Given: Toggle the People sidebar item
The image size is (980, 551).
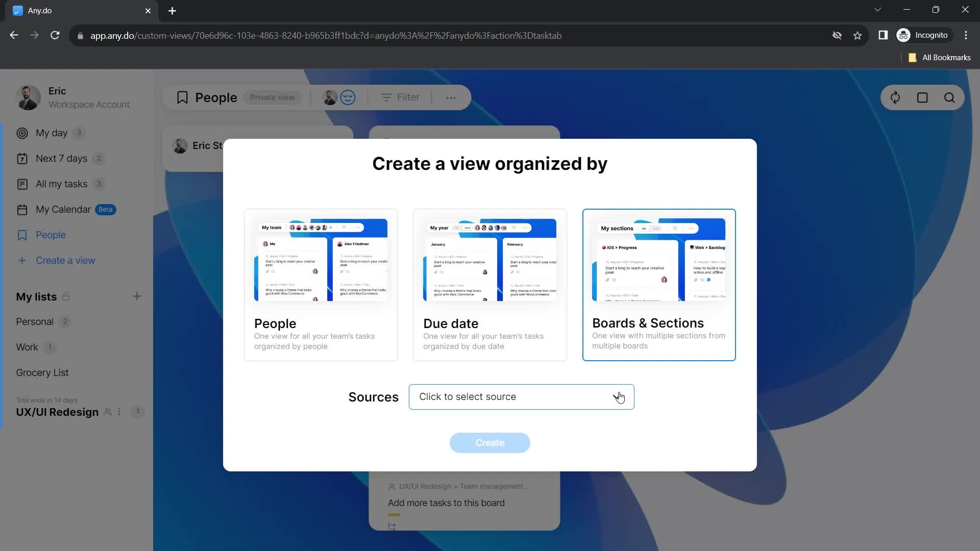Looking at the screenshot, I should [x=51, y=235].
